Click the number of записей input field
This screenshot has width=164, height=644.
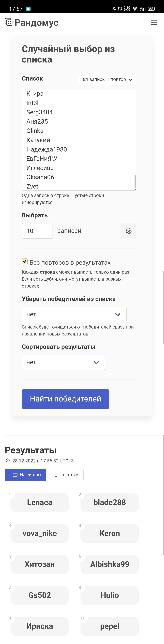[x=37, y=231]
